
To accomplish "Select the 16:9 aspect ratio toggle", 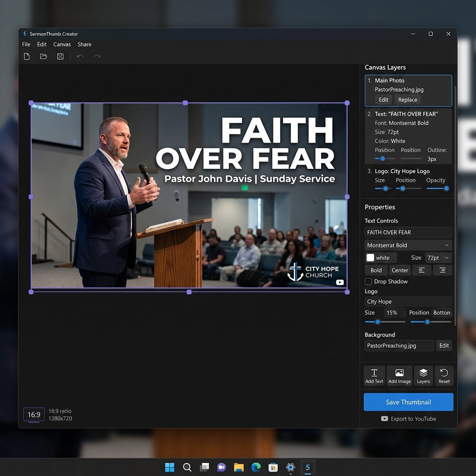I will pos(34,415).
